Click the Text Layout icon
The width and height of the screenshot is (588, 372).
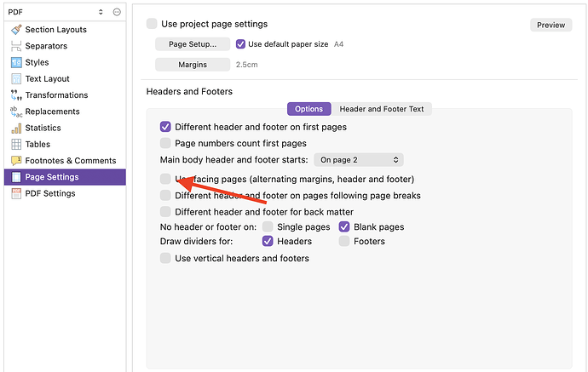(16, 78)
